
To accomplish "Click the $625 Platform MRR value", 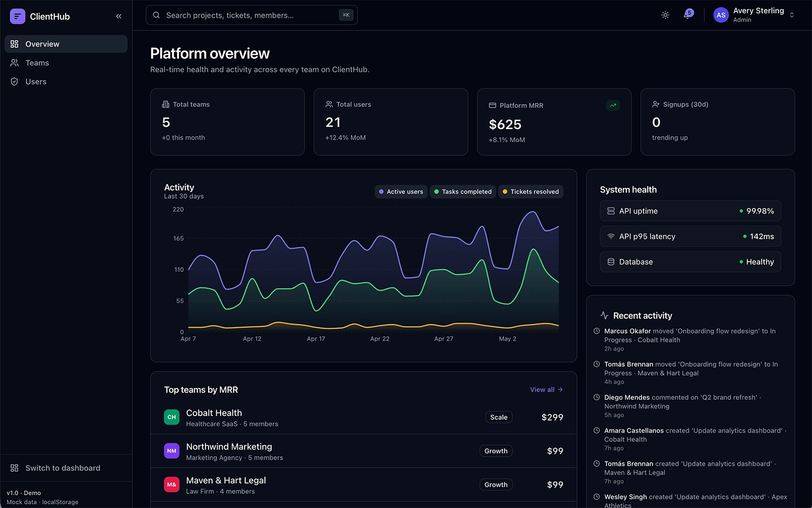I will pyautogui.click(x=505, y=124).
